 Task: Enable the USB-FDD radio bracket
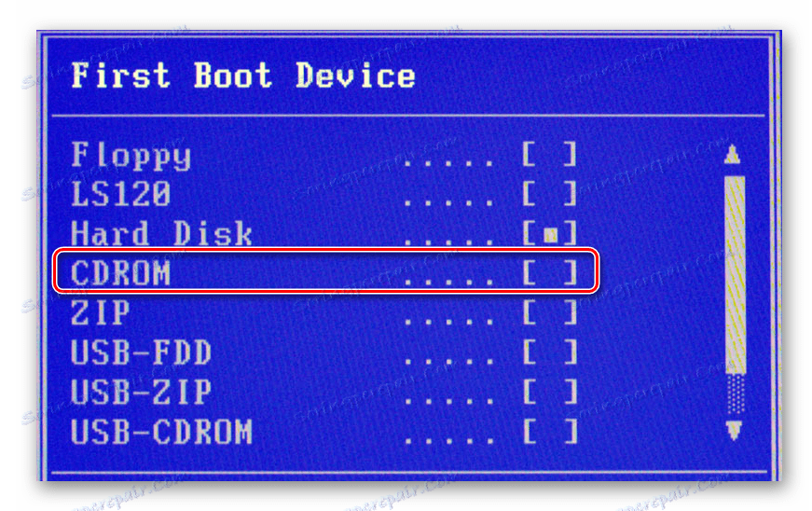(x=549, y=352)
